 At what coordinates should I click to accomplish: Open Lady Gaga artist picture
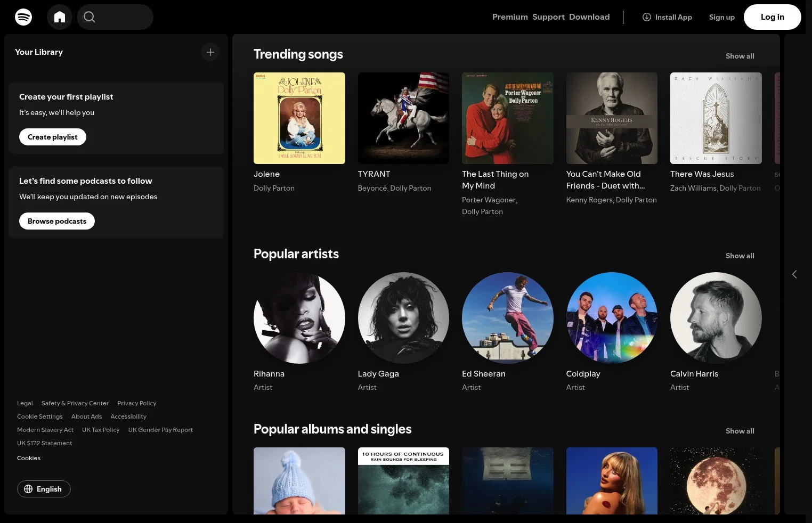click(403, 318)
